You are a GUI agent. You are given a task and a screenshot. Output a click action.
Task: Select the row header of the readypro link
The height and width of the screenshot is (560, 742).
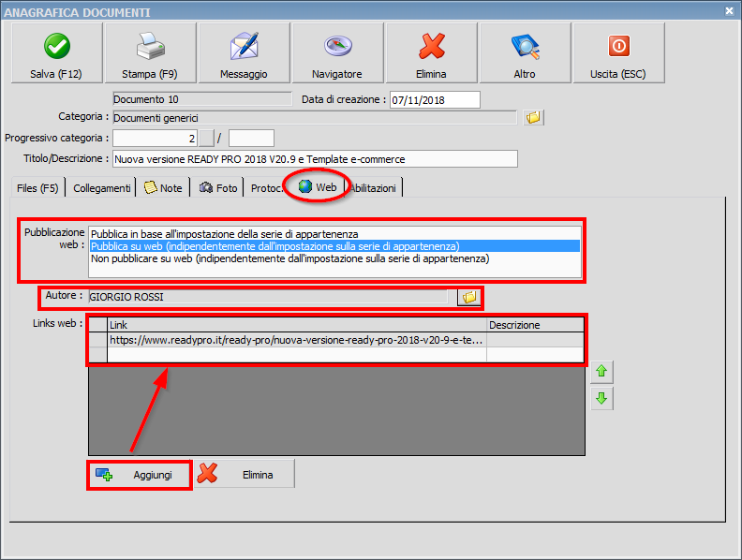point(98,340)
